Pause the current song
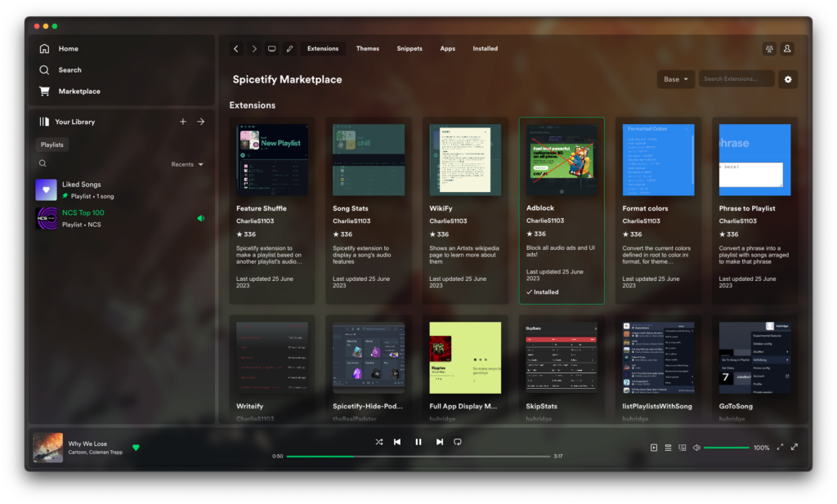 pos(418,442)
